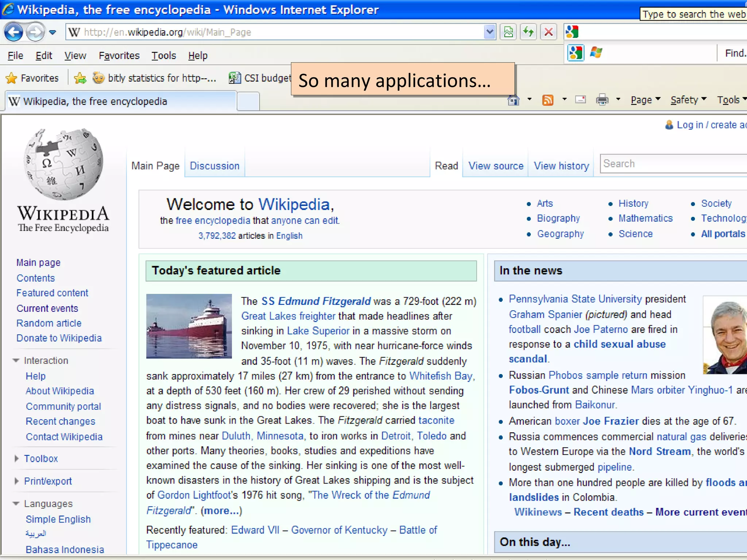Open the CSI budget favorite link
Screen dimensions: 747x560
coord(260,78)
